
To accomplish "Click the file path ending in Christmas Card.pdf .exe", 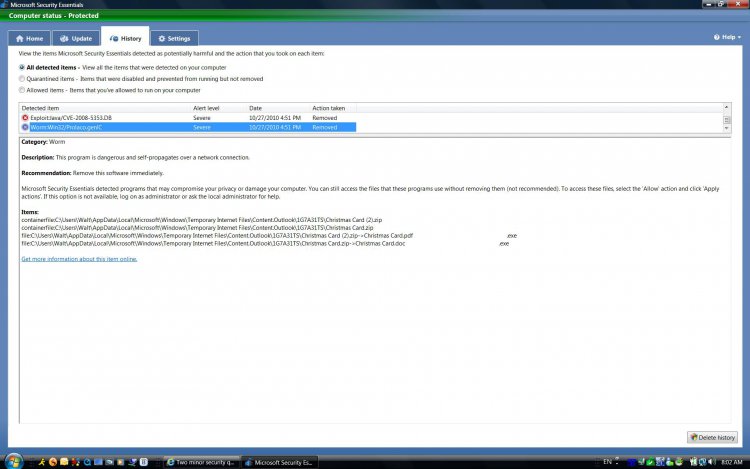I will [x=269, y=236].
